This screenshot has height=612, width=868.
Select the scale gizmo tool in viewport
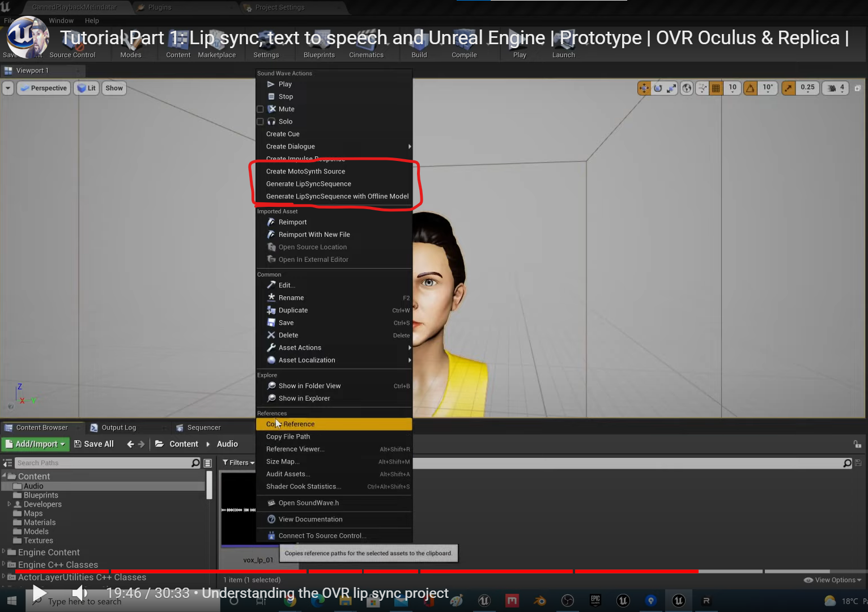pos(671,88)
